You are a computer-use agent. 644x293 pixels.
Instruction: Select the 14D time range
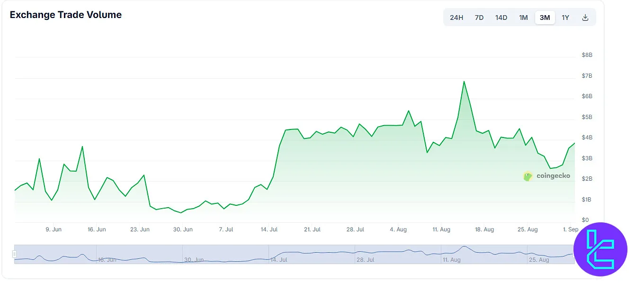(501, 18)
